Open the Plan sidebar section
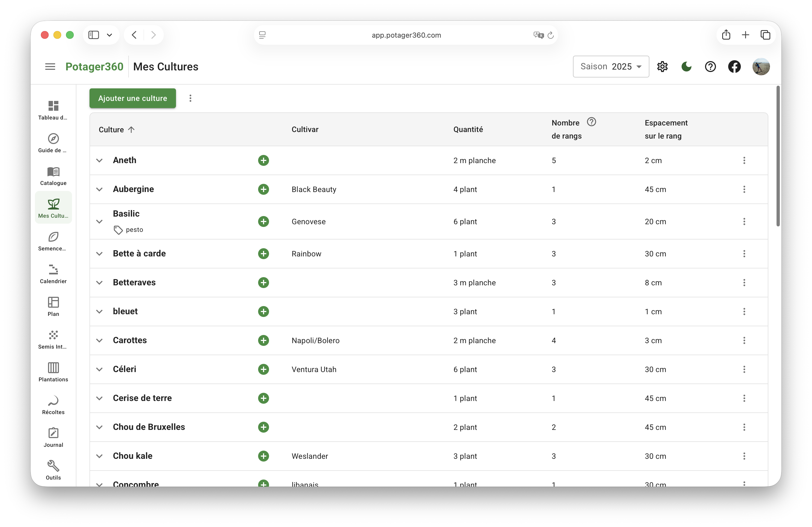The height and width of the screenshot is (527, 812). point(53,306)
